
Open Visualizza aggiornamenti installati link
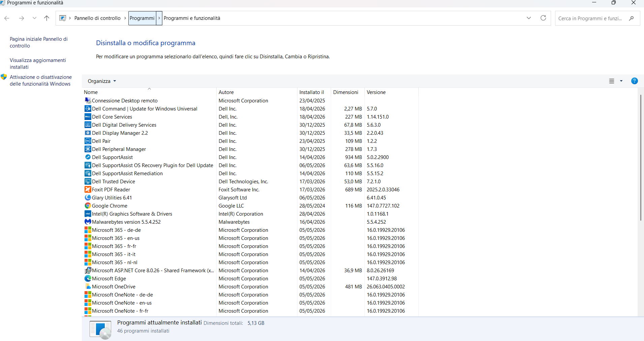(x=38, y=64)
